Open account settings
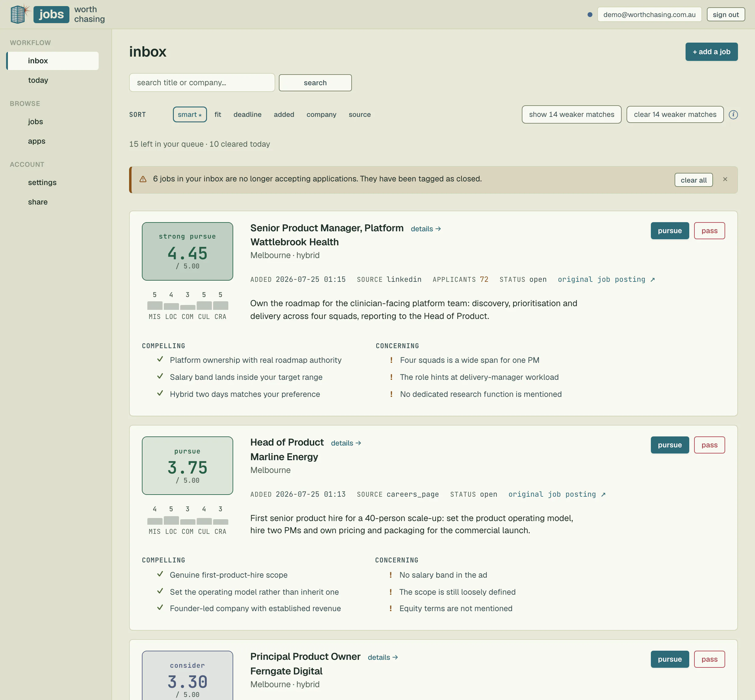The width and height of the screenshot is (755, 700). tap(42, 182)
